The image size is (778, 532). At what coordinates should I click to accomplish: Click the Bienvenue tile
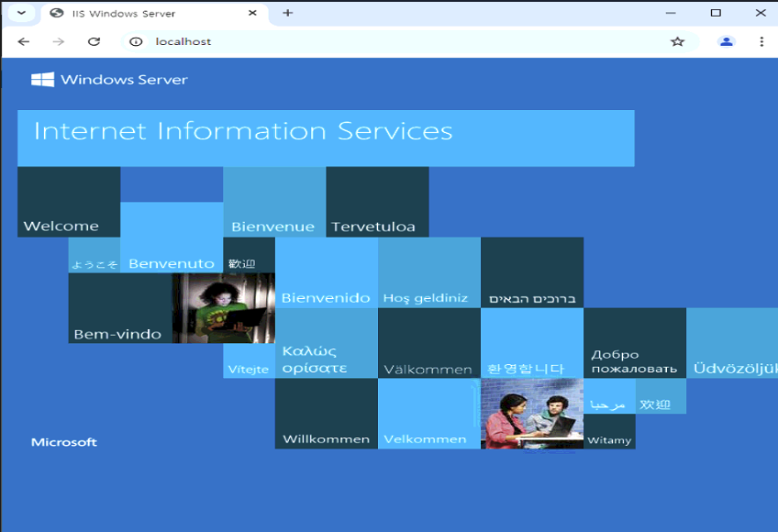[274, 202]
